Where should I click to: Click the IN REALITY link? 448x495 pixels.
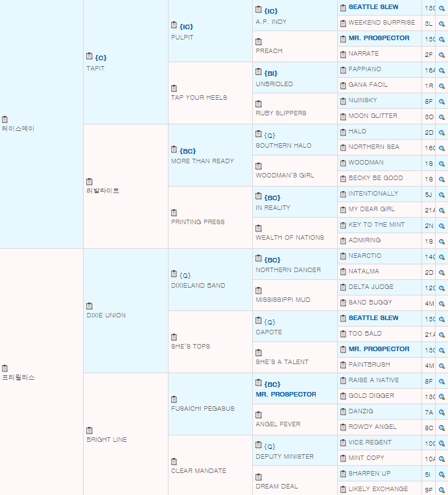pos(273,208)
